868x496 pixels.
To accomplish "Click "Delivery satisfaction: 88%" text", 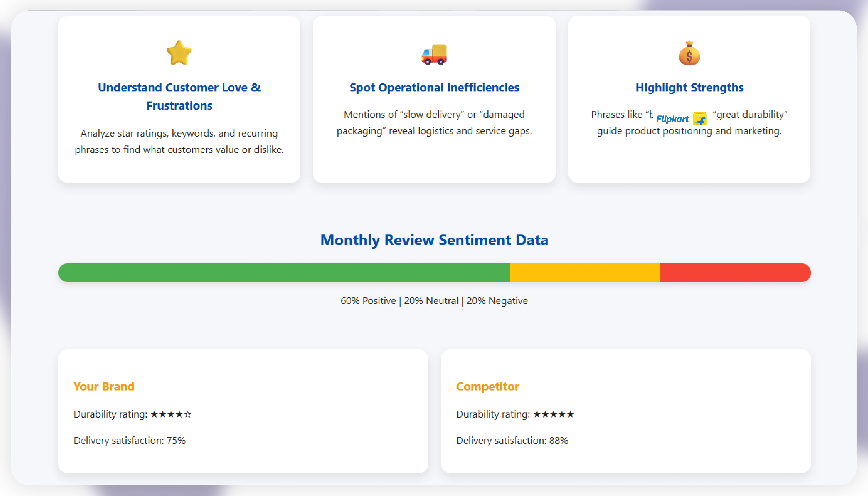I will pyautogui.click(x=512, y=441).
